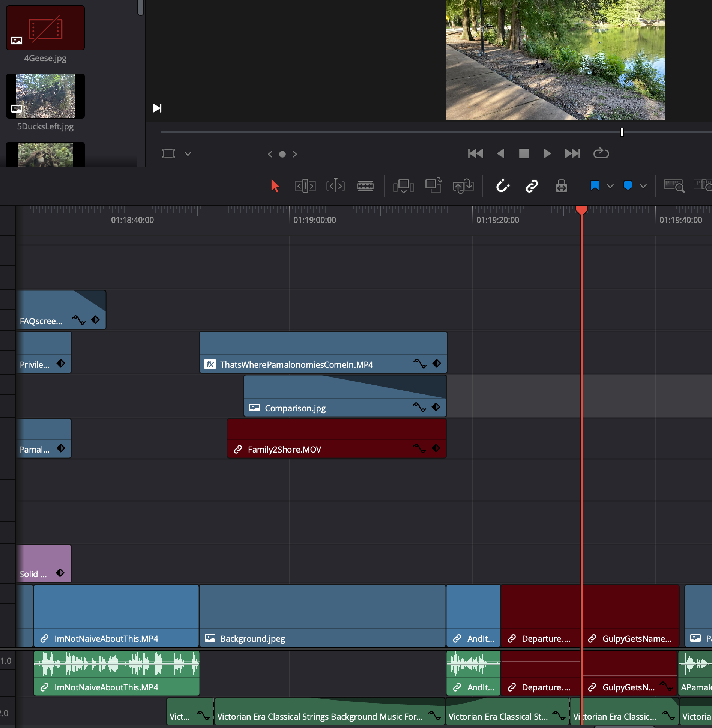Activate the Dynamic Trim Mode tool
Image resolution: width=712 pixels, height=728 pixels.
[x=335, y=185]
